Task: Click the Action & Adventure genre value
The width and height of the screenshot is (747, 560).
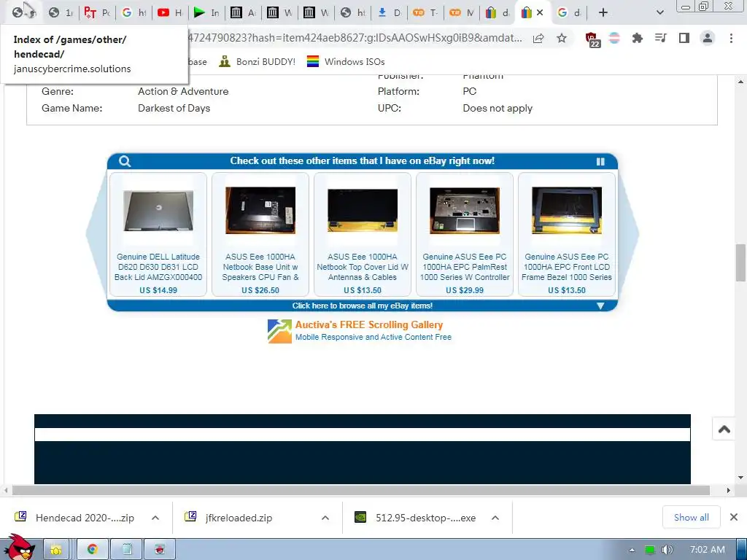Action: (183, 91)
